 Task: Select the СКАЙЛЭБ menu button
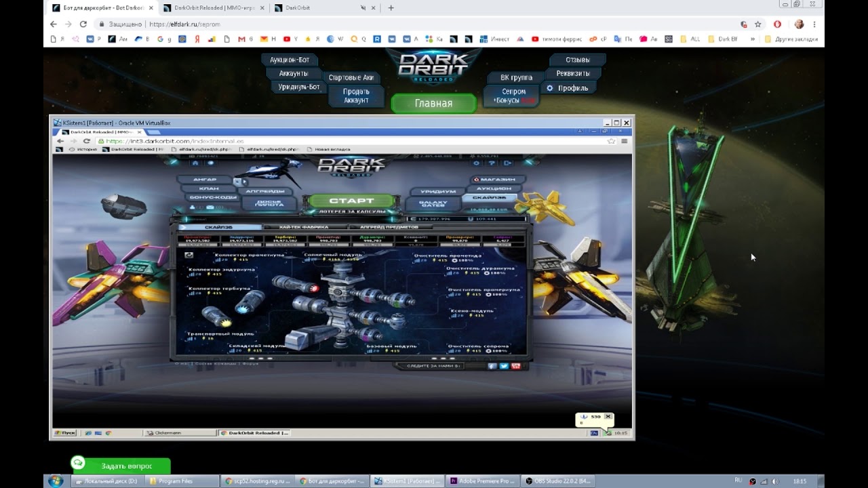tap(489, 197)
